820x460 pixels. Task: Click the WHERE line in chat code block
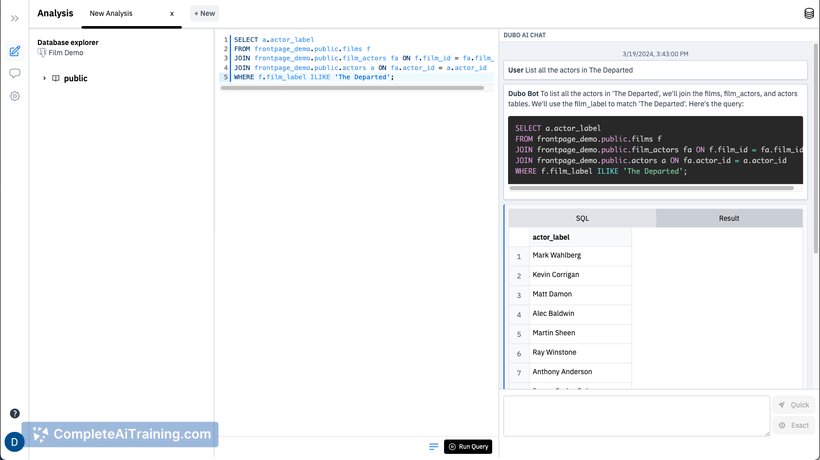(x=601, y=171)
